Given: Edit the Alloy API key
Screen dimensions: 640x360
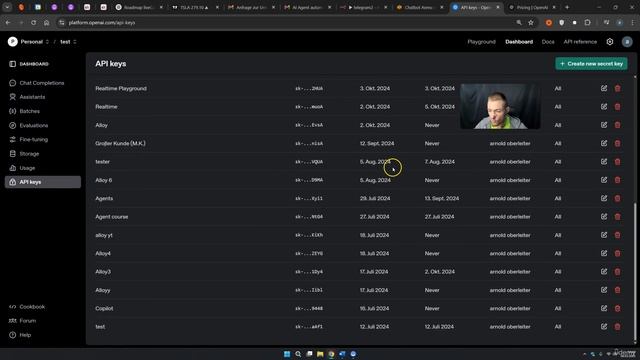Looking at the screenshot, I should click(x=604, y=125).
